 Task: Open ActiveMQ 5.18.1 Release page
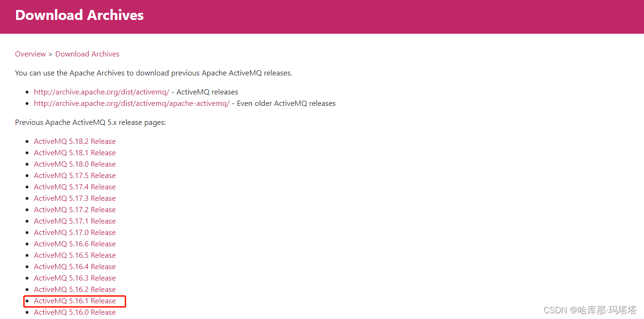[x=75, y=153]
